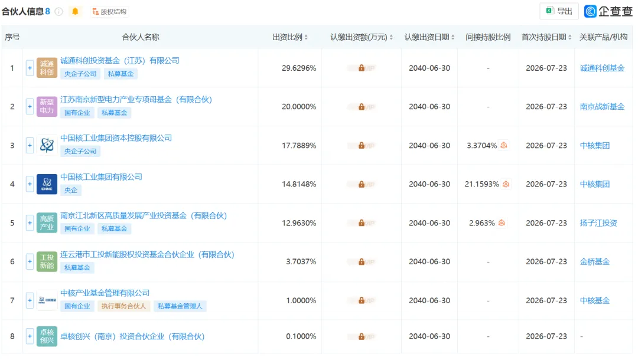This screenshot has height=364, width=638.
Task: Open 中国核工业集团有限公司 link
Action: tap(102, 177)
